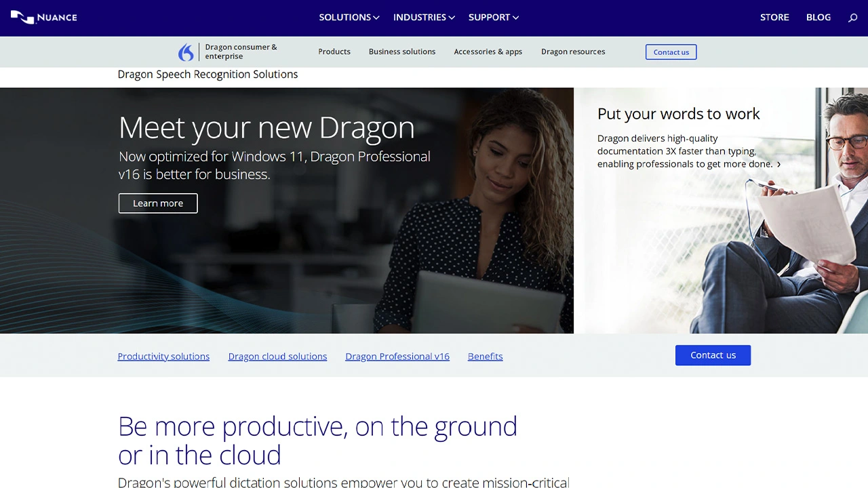
Task: Click the Put your words to work heading
Action: 679,114
